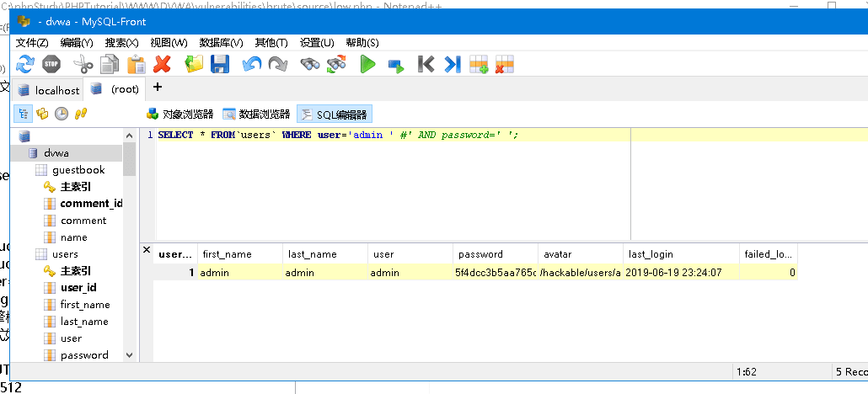Select the name field under guestbook
The height and width of the screenshot is (394, 868).
(73, 237)
